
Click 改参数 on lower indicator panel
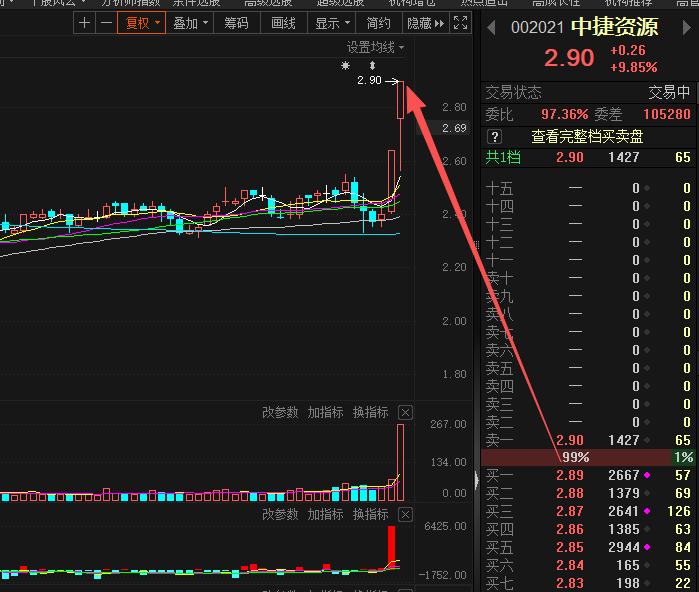click(280, 514)
